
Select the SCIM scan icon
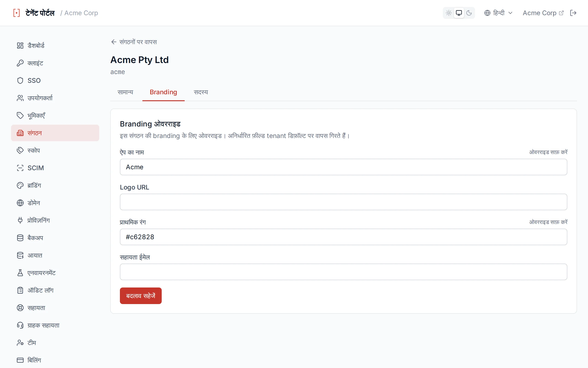(x=20, y=168)
